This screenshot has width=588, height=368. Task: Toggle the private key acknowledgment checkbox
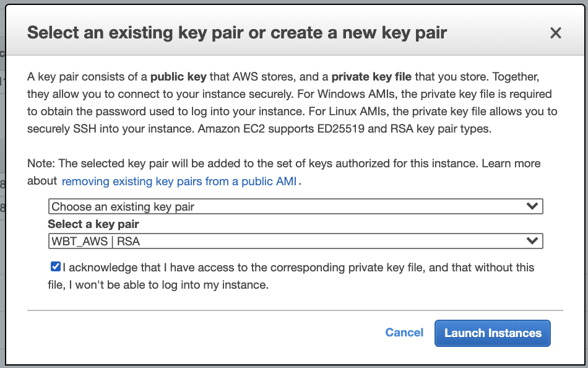point(56,267)
